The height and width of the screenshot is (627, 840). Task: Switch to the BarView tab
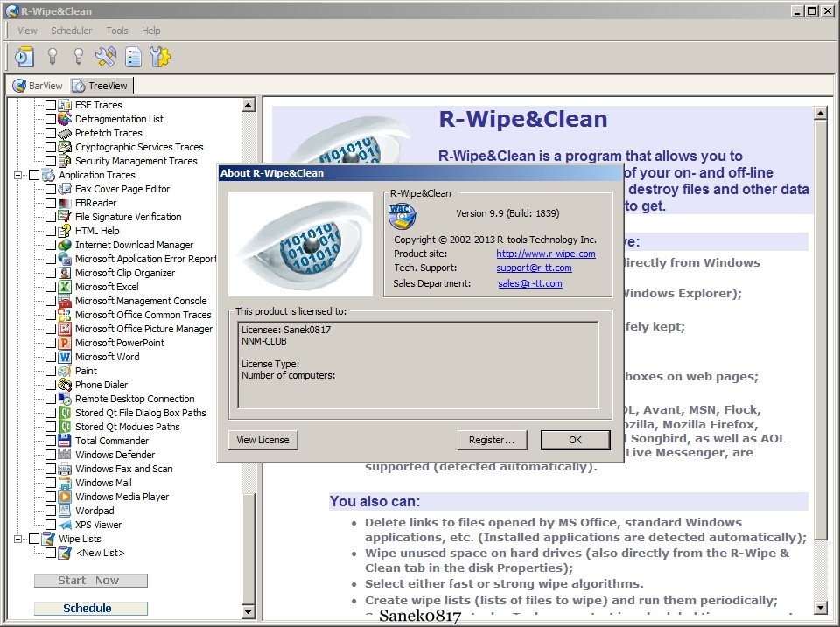pyautogui.click(x=38, y=86)
